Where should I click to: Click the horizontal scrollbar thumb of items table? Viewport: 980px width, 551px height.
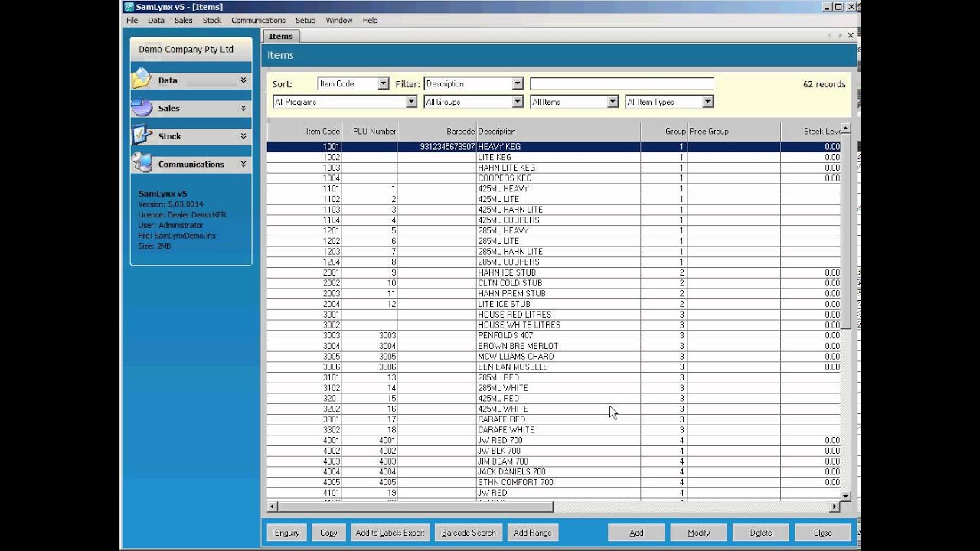point(415,507)
